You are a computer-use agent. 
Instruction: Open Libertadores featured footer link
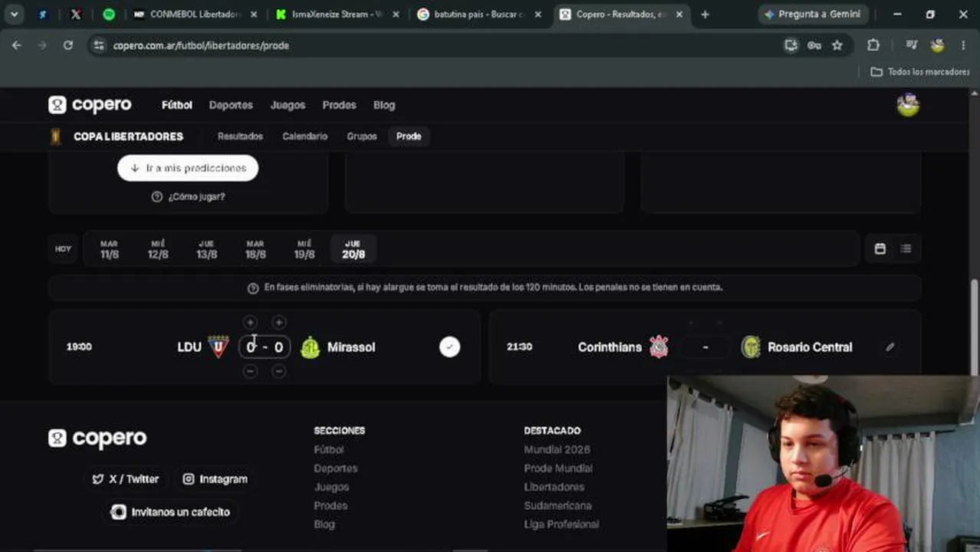coord(554,487)
